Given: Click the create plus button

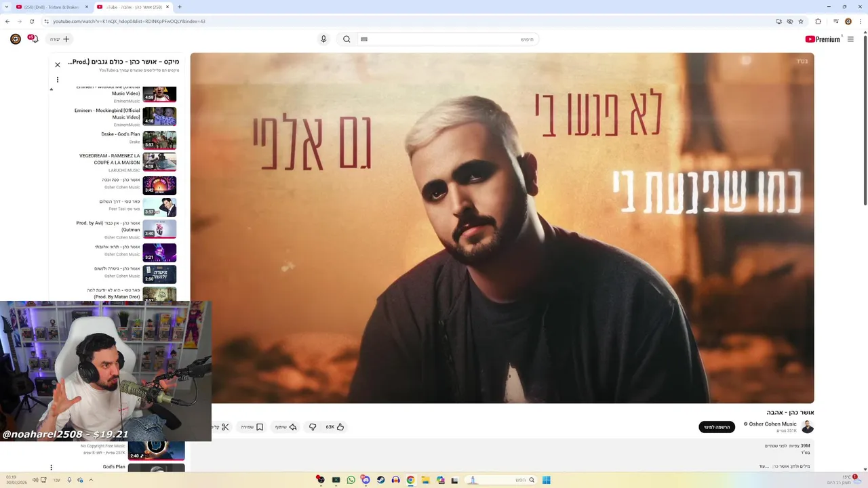Looking at the screenshot, I should [x=60, y=39].
